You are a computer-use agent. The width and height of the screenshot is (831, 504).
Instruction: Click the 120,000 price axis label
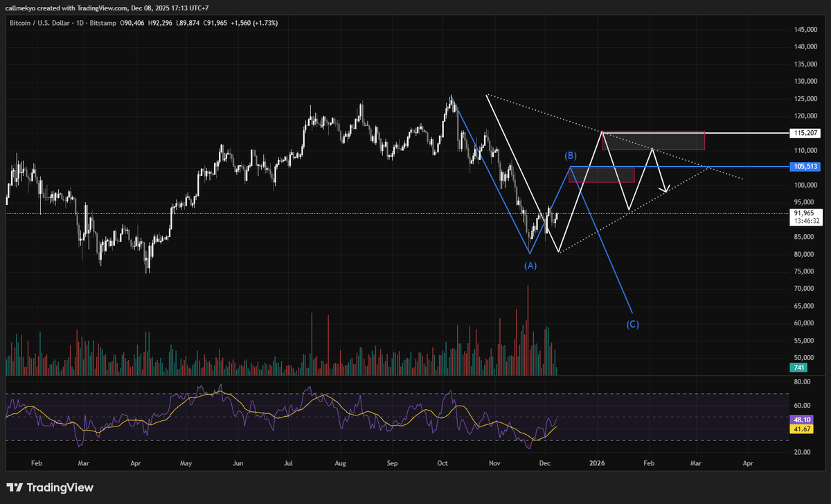click(804, 116)
